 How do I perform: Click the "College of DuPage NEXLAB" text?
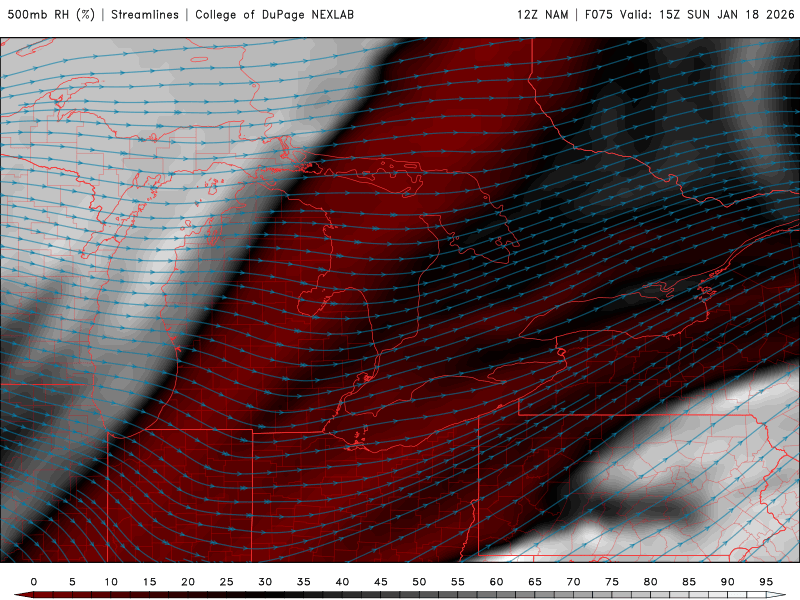pyautogui.click(x=274, y=15)
